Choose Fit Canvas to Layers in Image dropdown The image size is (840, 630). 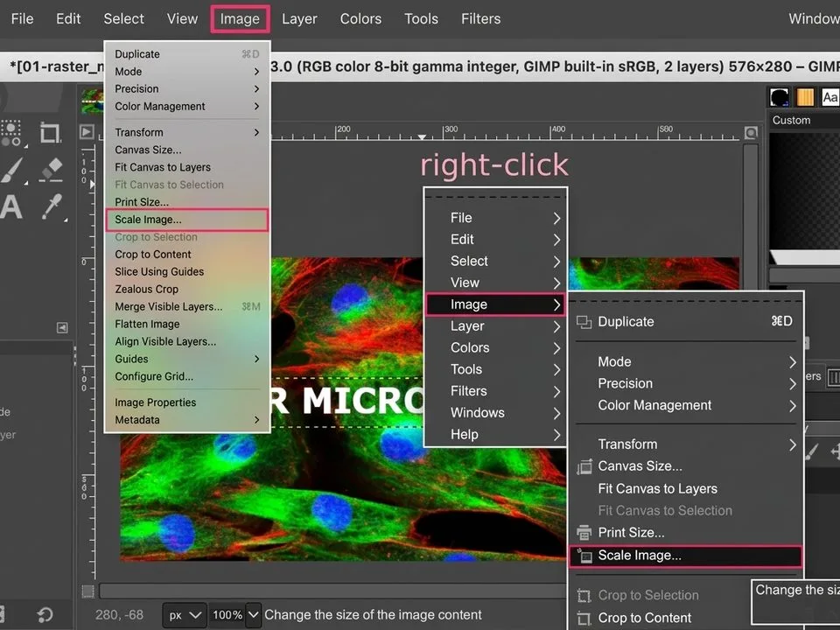(x=187, y=167)
